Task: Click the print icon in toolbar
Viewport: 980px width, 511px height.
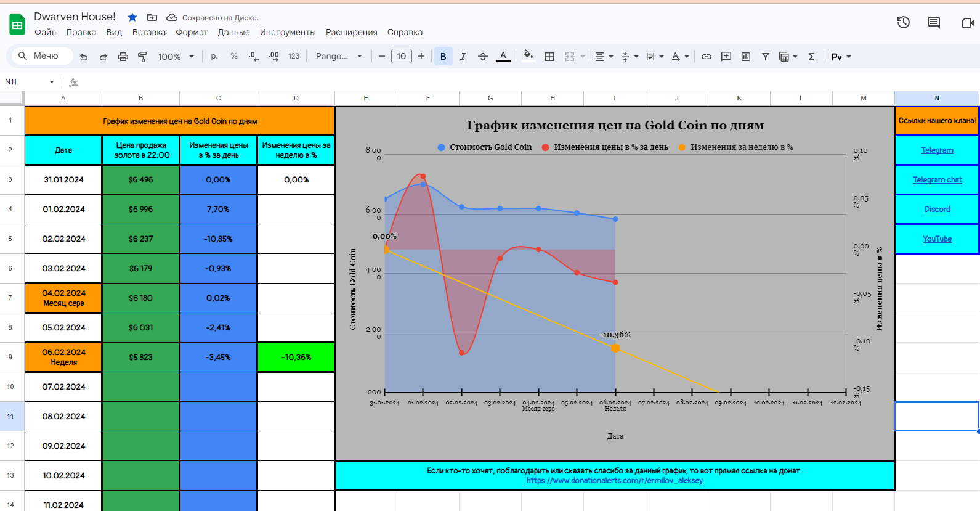Action: tap(123, 57)
